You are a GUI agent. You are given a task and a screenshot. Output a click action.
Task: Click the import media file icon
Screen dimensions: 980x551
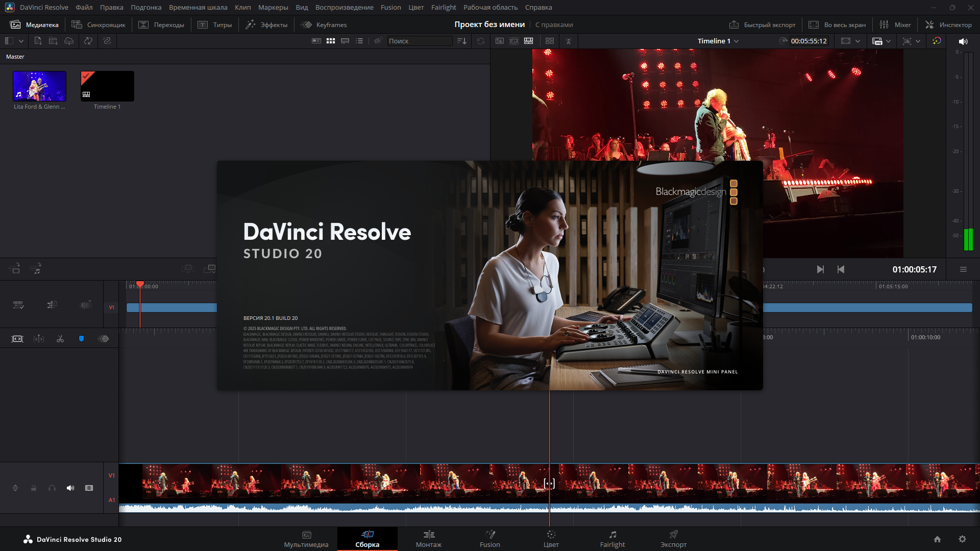pos(38,41)
